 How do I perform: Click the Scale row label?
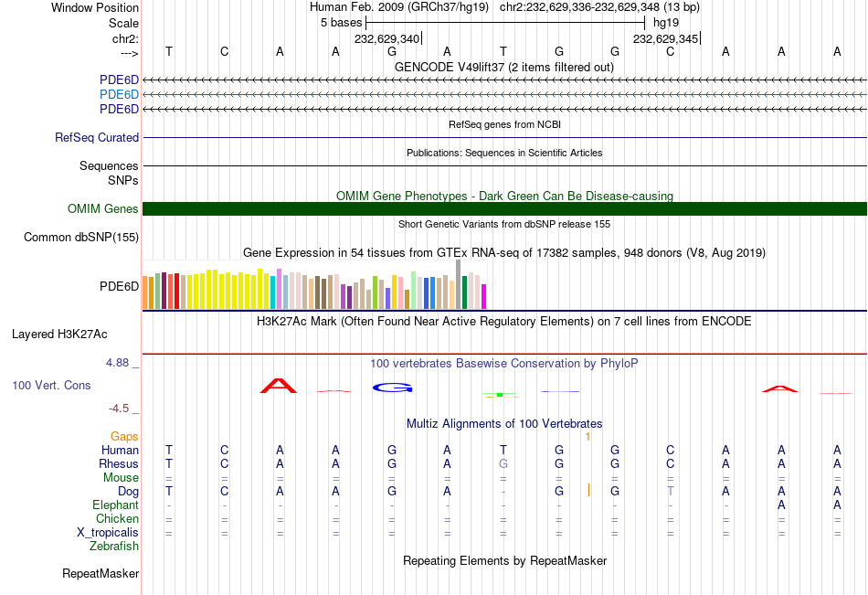pyautogui.click(x=124, y=23)
